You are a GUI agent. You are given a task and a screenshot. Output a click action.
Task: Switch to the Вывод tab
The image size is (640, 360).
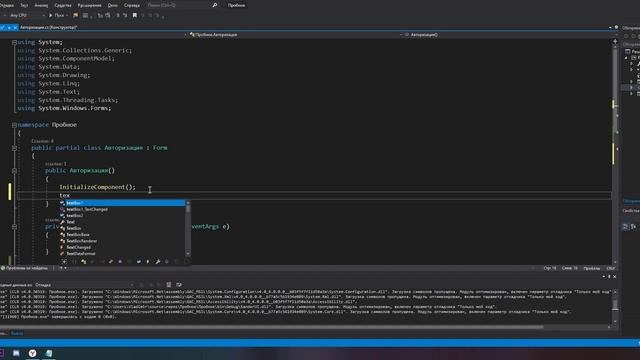coord(17,333)
